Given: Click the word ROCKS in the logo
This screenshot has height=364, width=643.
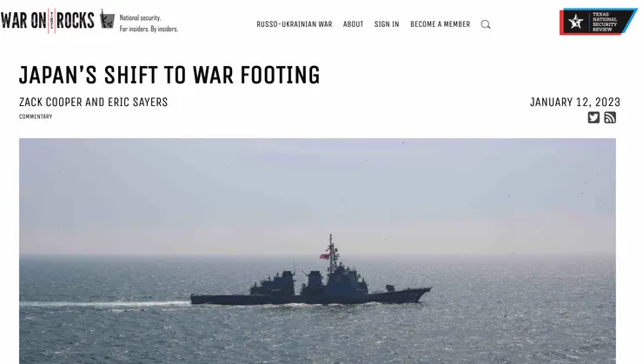Looking at the screenshot, I should 76,21.
